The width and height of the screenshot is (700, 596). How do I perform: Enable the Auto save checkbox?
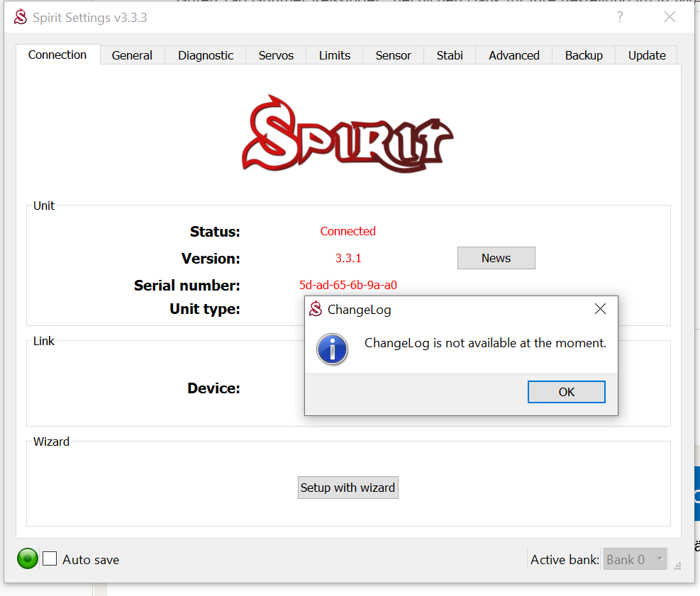pos(50,559)
